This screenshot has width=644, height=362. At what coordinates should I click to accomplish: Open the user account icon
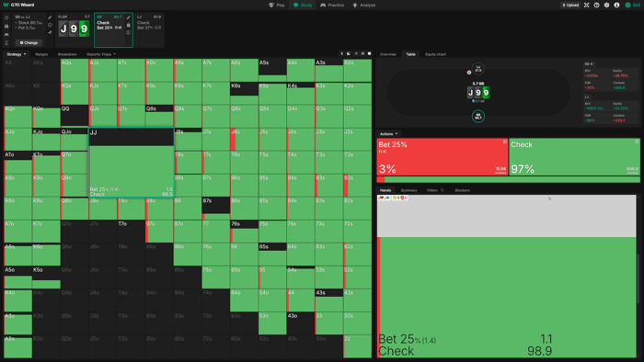click(x=616, y=5)
